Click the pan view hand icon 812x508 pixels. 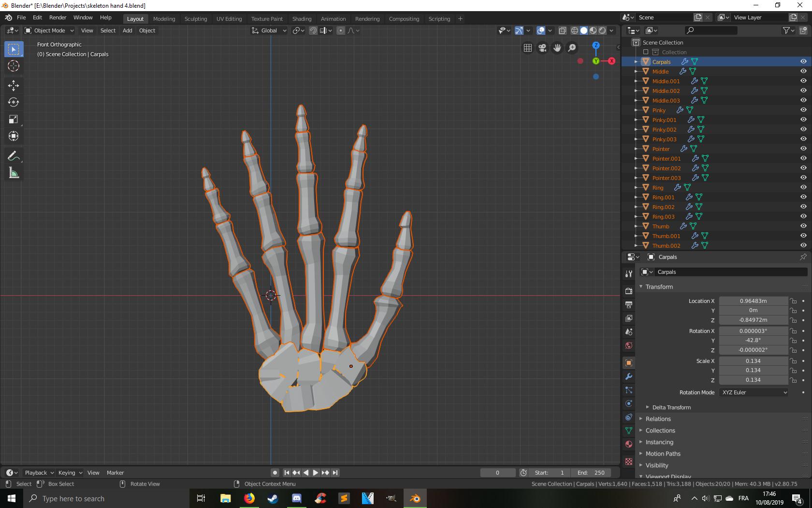557,47
